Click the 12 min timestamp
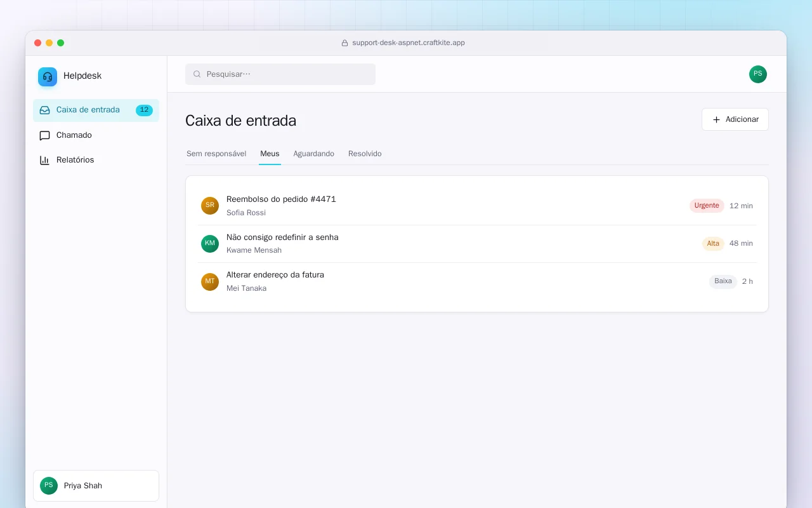Viewport: 812px width, 508px height. click(741, 206)
